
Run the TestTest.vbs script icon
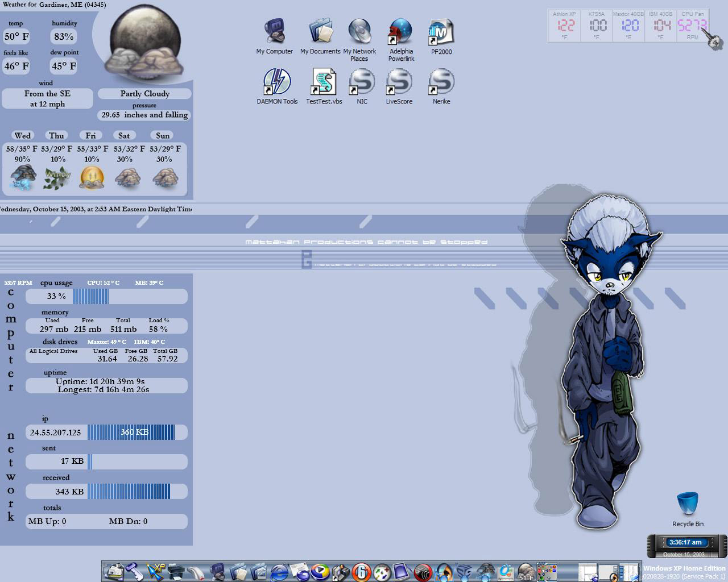324,82
